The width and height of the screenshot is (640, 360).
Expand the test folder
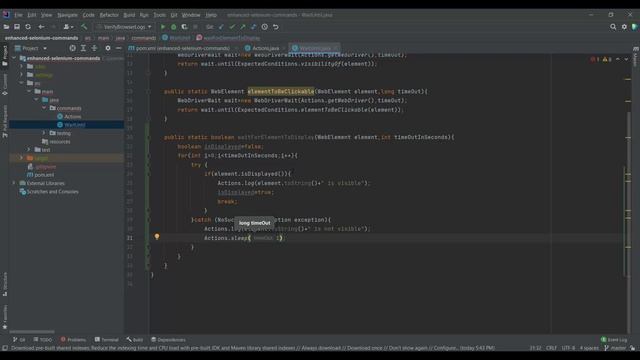click(29, 150)
